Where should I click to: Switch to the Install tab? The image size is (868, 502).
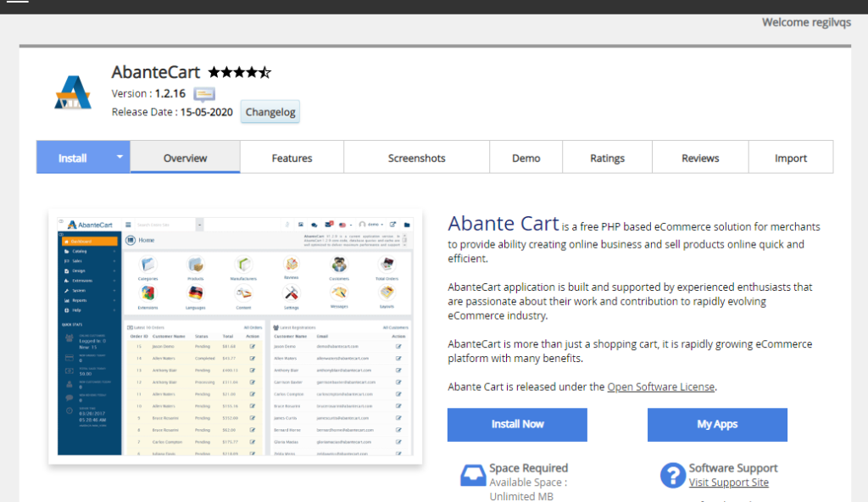[73, 158]
